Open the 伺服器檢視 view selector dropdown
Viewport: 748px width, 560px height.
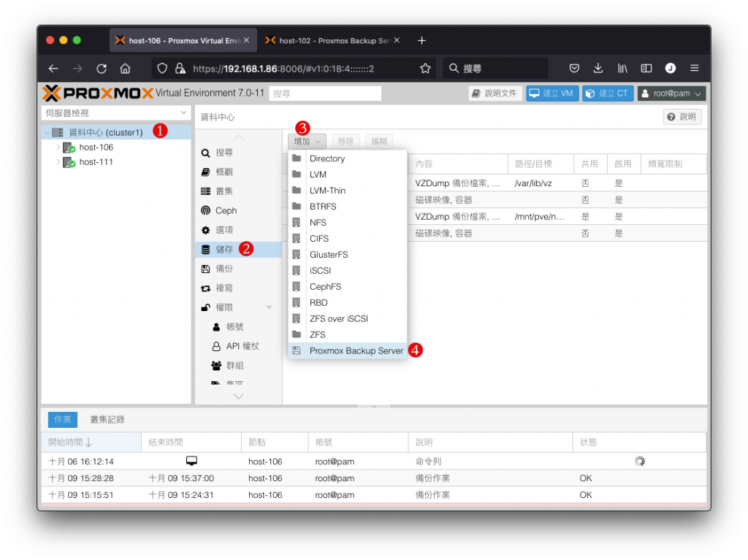point(115,113)
